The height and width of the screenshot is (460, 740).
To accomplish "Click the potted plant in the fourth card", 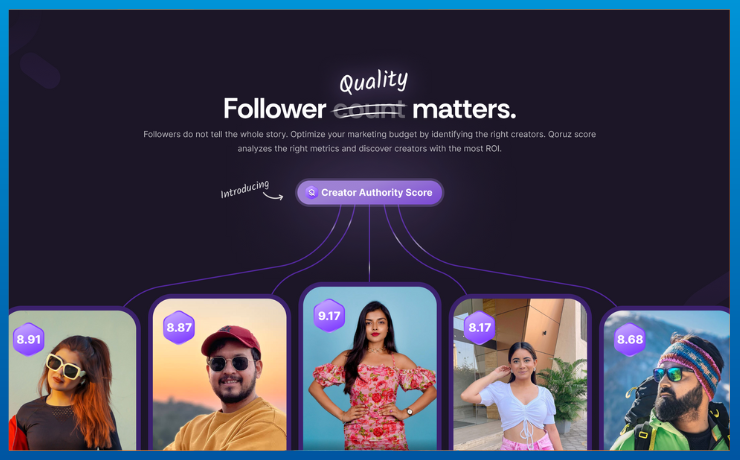I will pyautogui.click(x=564, y=393).
